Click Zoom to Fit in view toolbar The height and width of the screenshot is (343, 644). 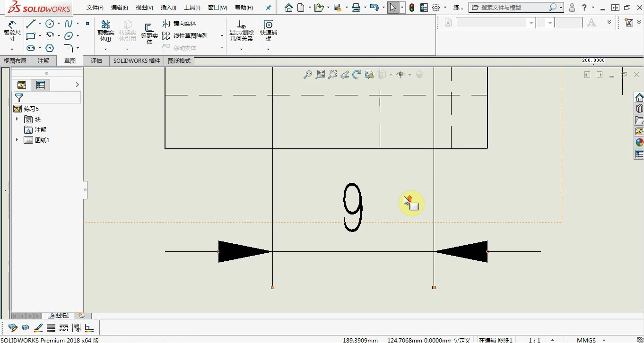click(321, 75)
